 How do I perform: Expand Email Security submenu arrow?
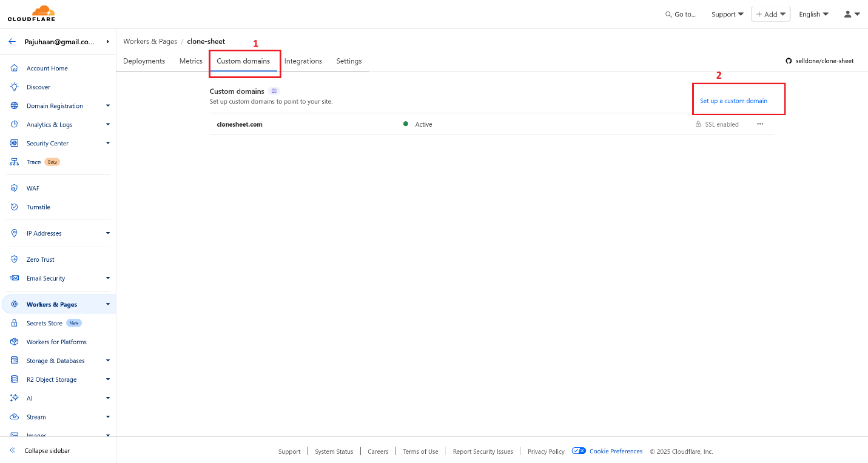pyautogui.click(x=108, y=278)
